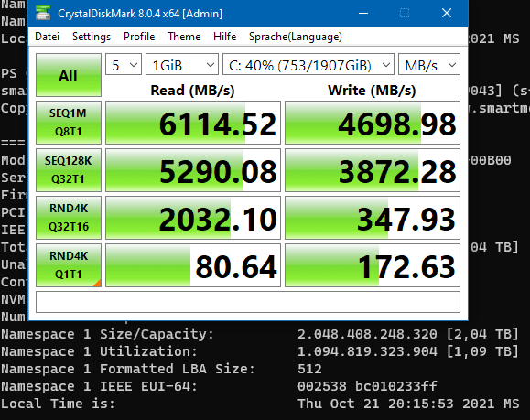
Task: Start the RND4K Q32T16 test
Action: click(69, 218)
